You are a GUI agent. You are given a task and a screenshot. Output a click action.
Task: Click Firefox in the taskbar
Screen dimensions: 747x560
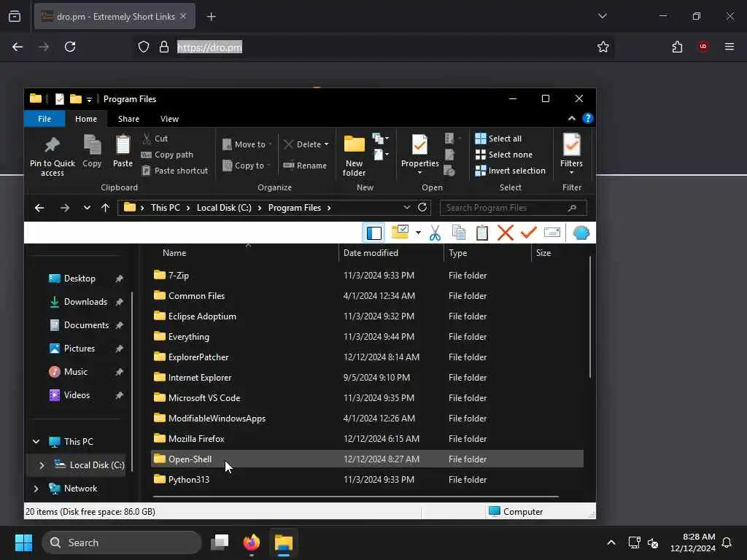point(252,542)
